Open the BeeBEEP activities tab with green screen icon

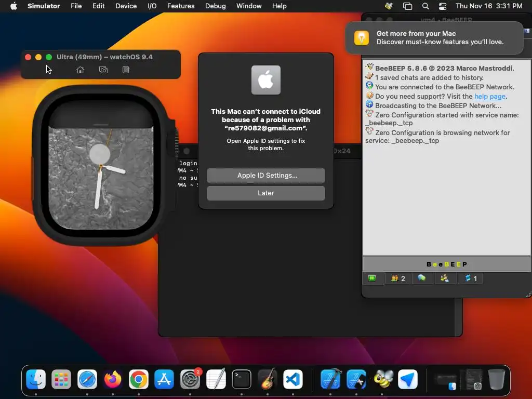tap(372, 278)
